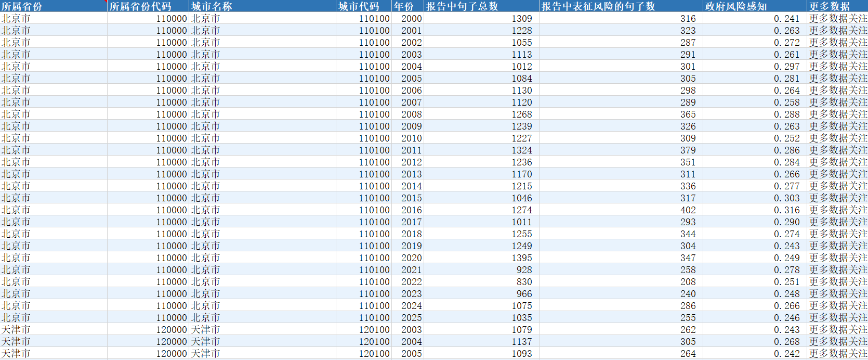
Task: Click year cell 2021
Action: (412, 269)
